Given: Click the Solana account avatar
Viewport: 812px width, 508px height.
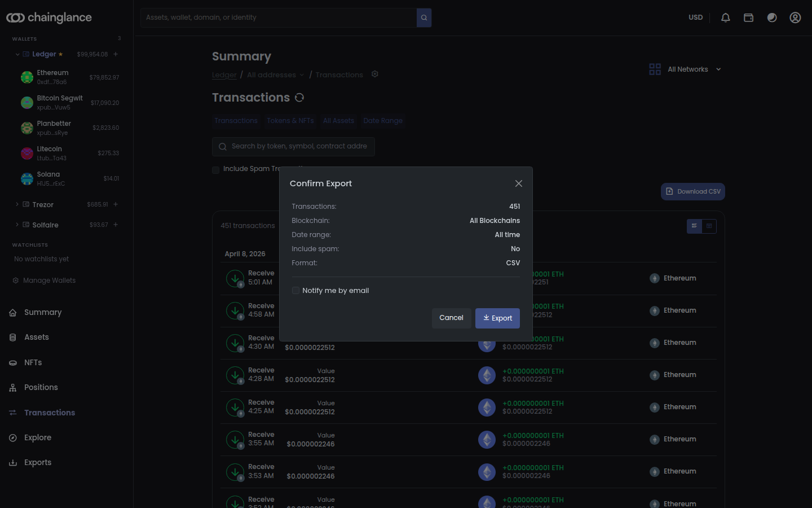Looking at the screenshot, I should (x=27, y=179).
